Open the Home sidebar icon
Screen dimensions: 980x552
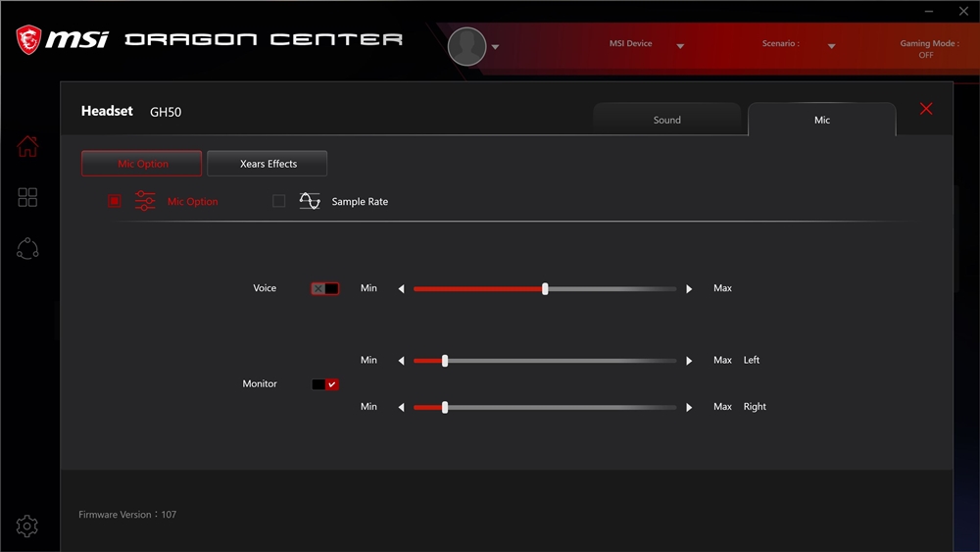pos(27,146)
